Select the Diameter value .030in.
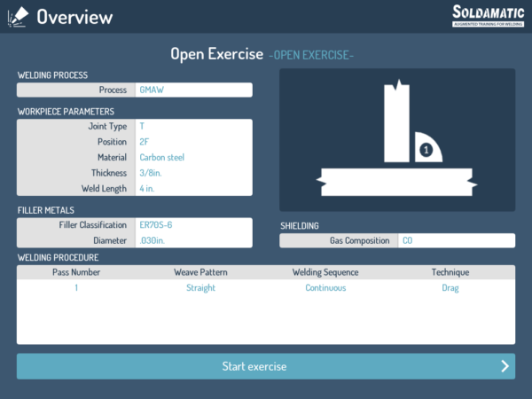Viewport: 532px width, 399px height. coord(193,240)
